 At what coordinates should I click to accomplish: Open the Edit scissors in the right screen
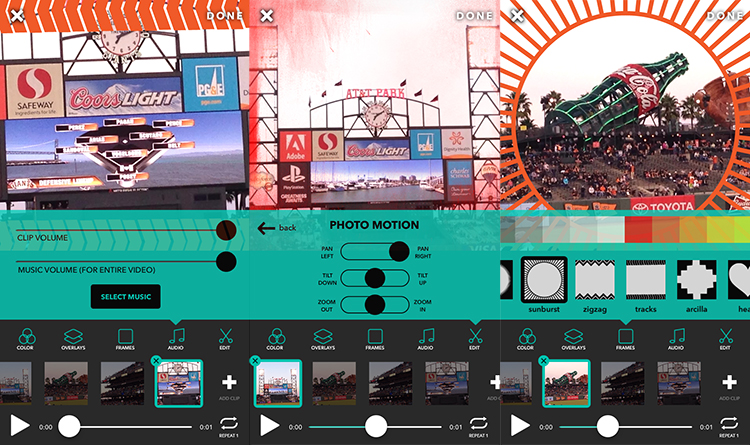coord(726,339)
